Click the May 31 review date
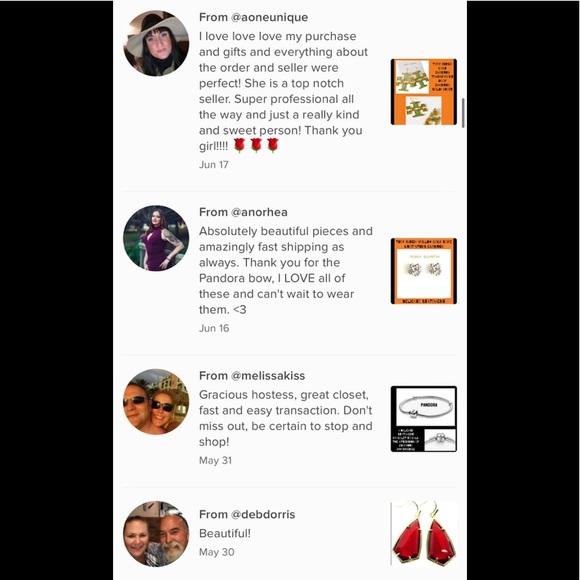The image size is (580, 580). point(215,461)
